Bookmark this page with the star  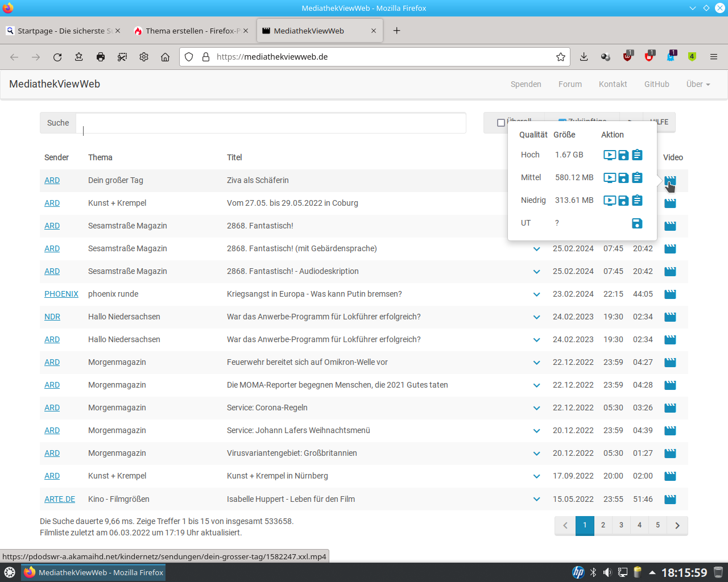pyautogui.click(x=561, y=57)
